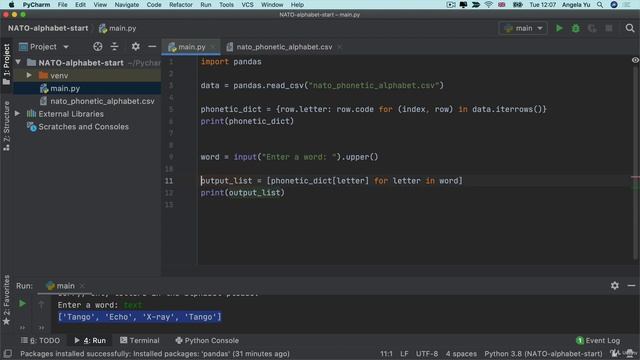
Task: Open the Refactor menu
Action: 180,4
